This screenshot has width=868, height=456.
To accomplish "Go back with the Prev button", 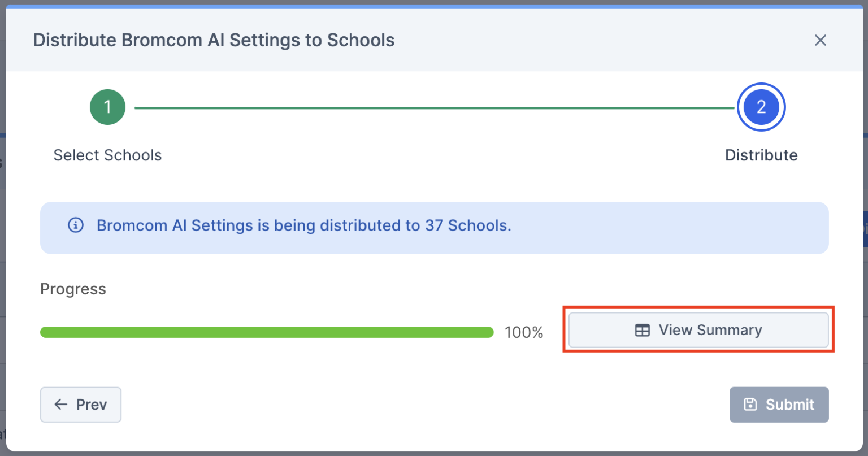I will (81, 405).
